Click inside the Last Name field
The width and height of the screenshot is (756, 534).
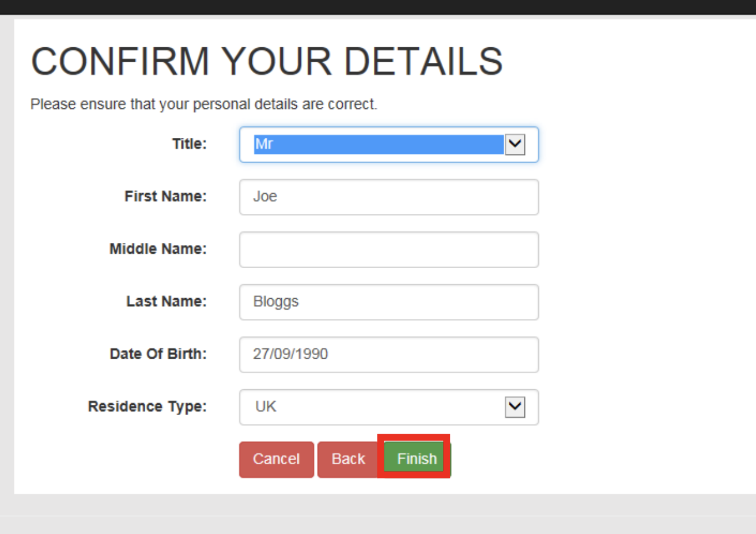tap(389, 302)
